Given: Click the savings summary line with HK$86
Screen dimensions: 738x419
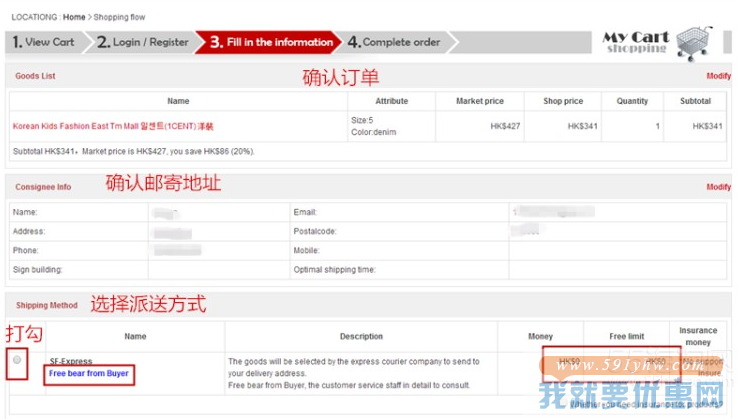Looking at the screenshot, I should tap(134, 152).
